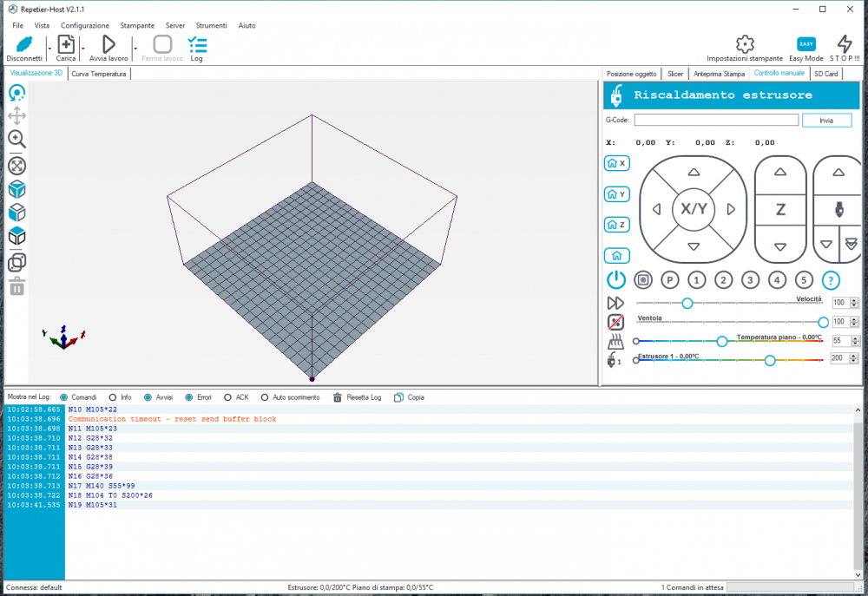Click the fit-to-view crossed arrows icon
The image size is (868, 596).
coord(16,165)
